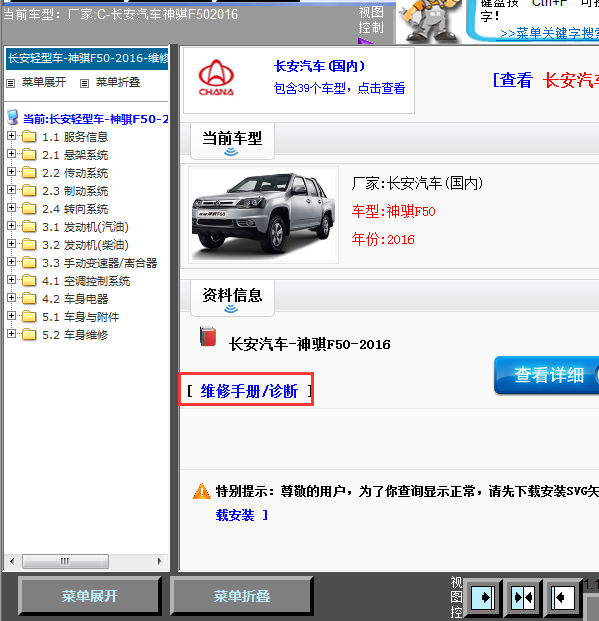599x621 pixels.
Task: Expand the 3.3 手动变速器/离合器 node
Action: 11,262
